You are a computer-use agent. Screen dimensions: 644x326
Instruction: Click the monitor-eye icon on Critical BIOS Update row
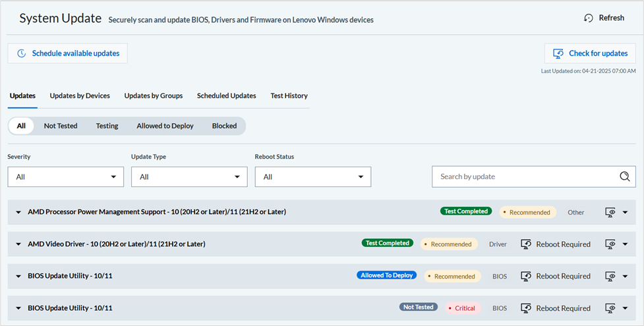click(610, 308)
